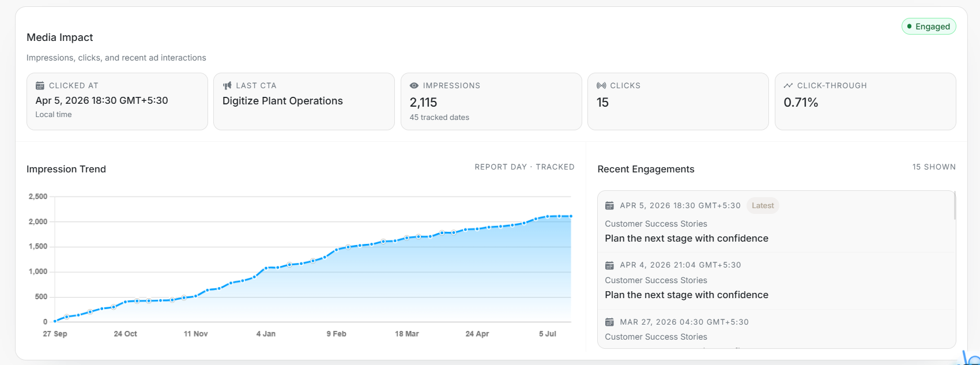This screenshot has height=365, width=980.
Task: Click the 2,115 impressions value
Action: 423,103
